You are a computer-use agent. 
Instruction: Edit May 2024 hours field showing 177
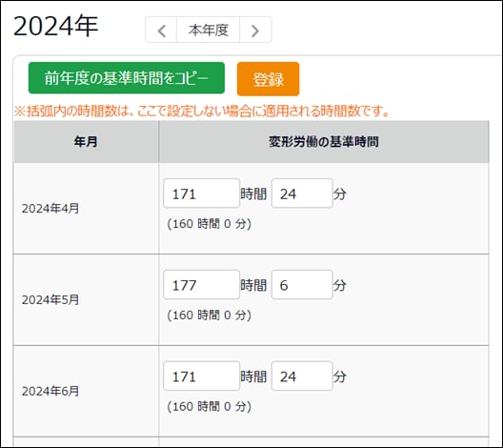pos(201,285)
